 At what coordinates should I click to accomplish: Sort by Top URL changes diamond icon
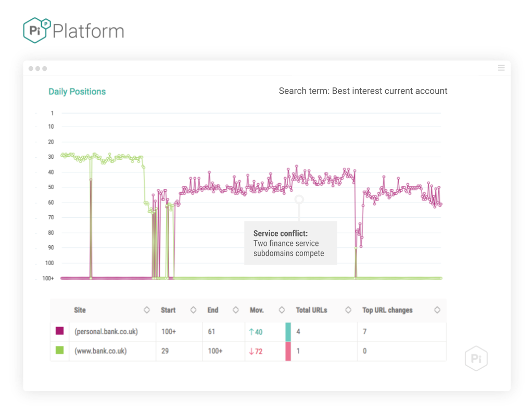tap(437, 310)
